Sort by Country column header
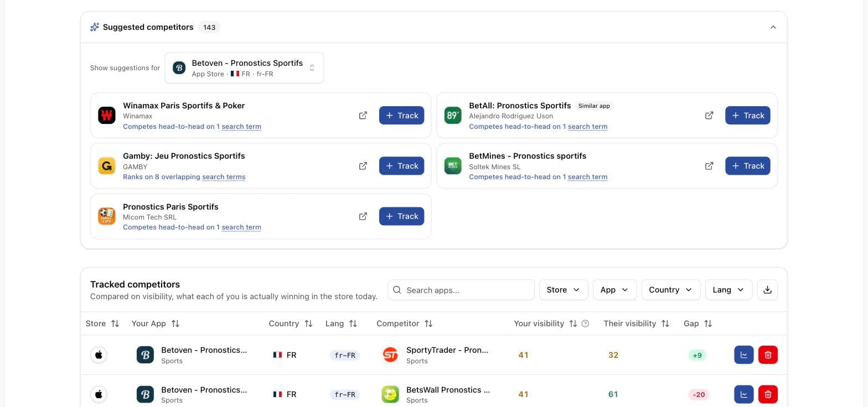This screenshot has width=868, height=407. coord(291,323)
